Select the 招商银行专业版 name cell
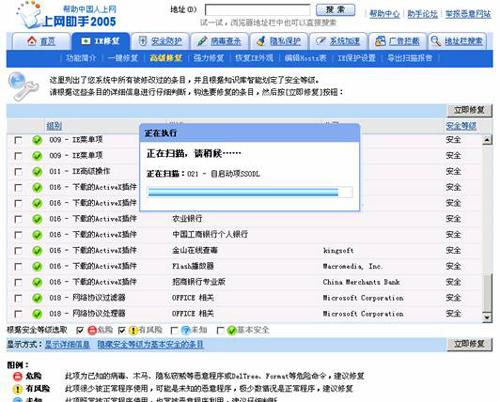Screen dimensions: 500x402 (199, 282)
